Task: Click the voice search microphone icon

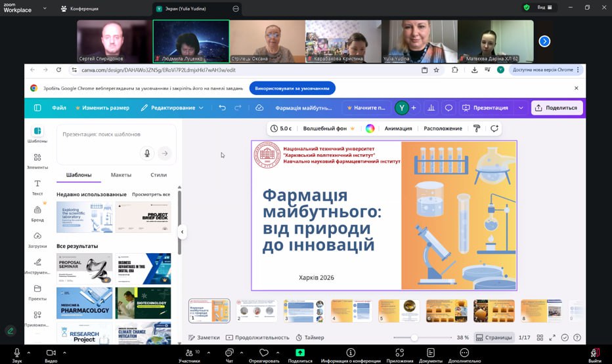Action: tap(146, 153)
